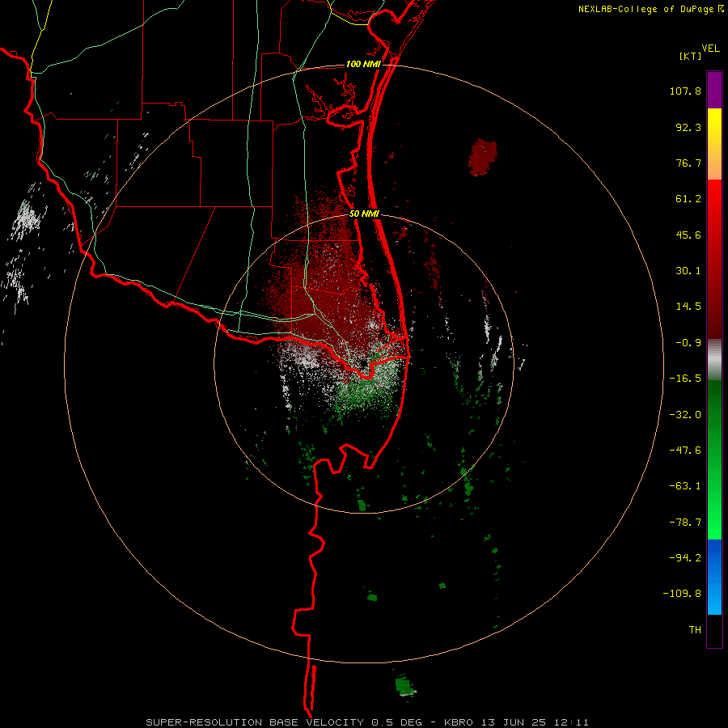Click the [KT] units label
Screen dimensions: 728x728
click(x=691, y=56)
